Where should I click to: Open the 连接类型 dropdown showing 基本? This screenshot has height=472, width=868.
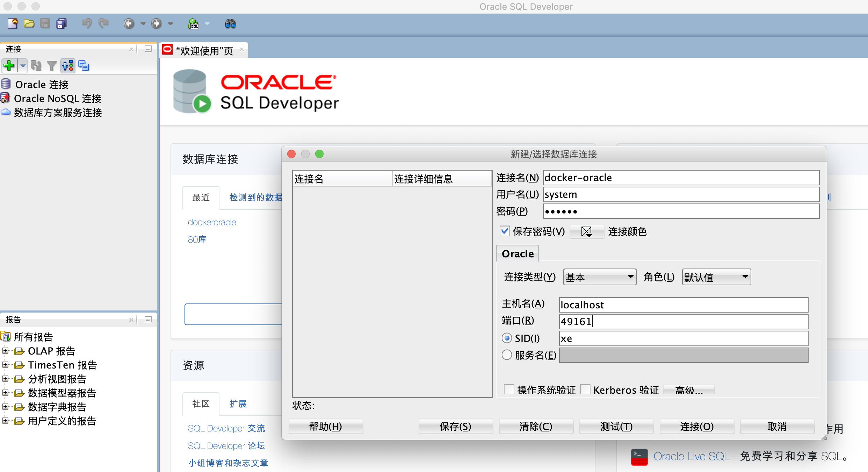[599, 277]
